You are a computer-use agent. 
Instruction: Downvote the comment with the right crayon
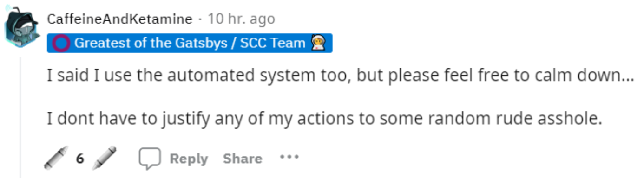(104, 158)
